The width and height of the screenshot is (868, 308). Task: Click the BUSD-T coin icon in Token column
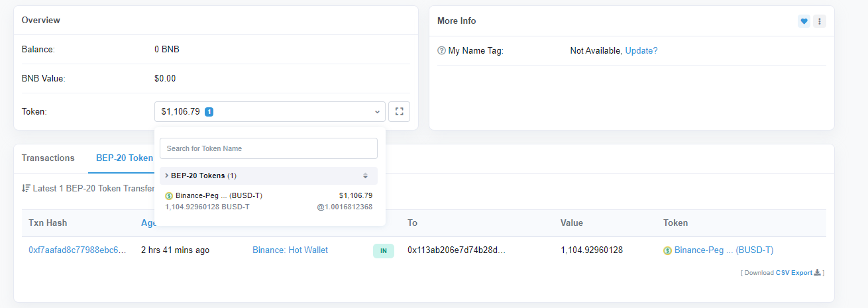[x=667, y=250]
